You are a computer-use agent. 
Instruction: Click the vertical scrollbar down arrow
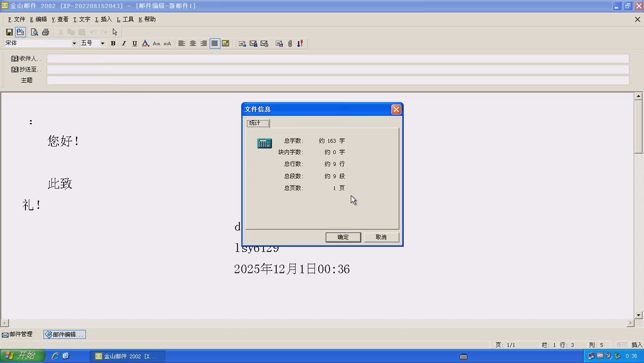click(638, 315)
